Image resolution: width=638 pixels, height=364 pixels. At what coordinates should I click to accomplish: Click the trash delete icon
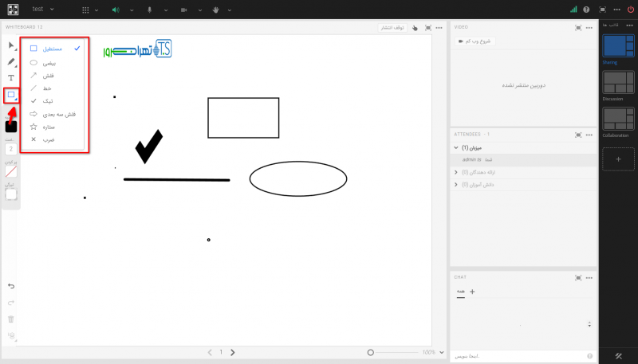pos(11,319)
